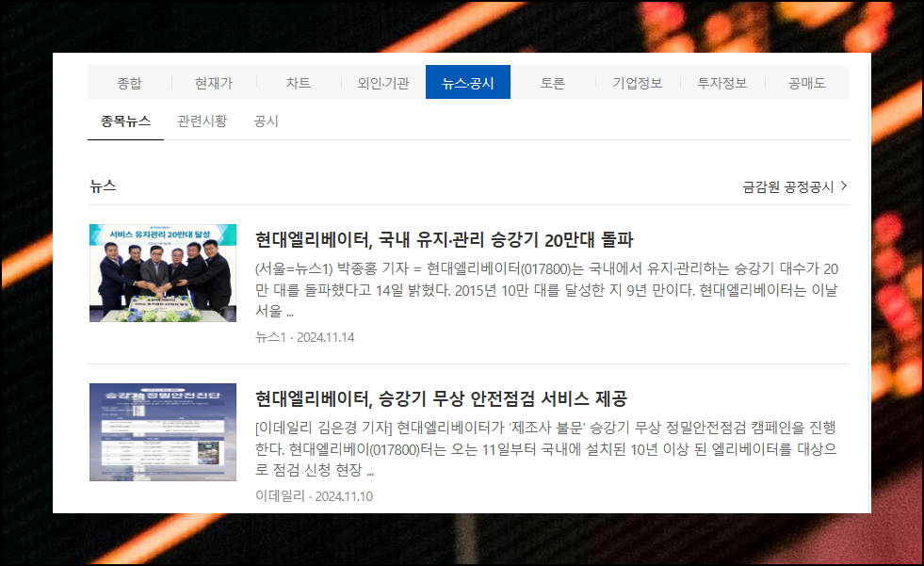The width and height of the screenshot is (924, 566).
Task: Open headline 국내 유지·관리 승강기 20만대 돌파
Action: pos(445,240)
